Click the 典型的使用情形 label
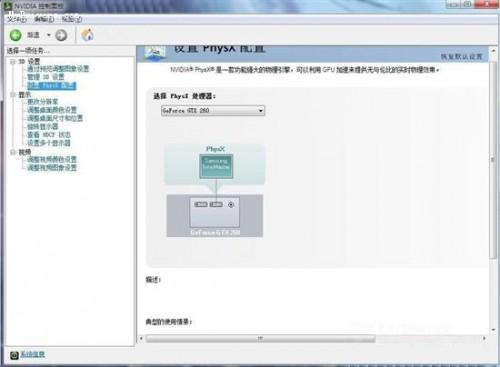Viewport: 500px width, 367px height. [169, 322]
